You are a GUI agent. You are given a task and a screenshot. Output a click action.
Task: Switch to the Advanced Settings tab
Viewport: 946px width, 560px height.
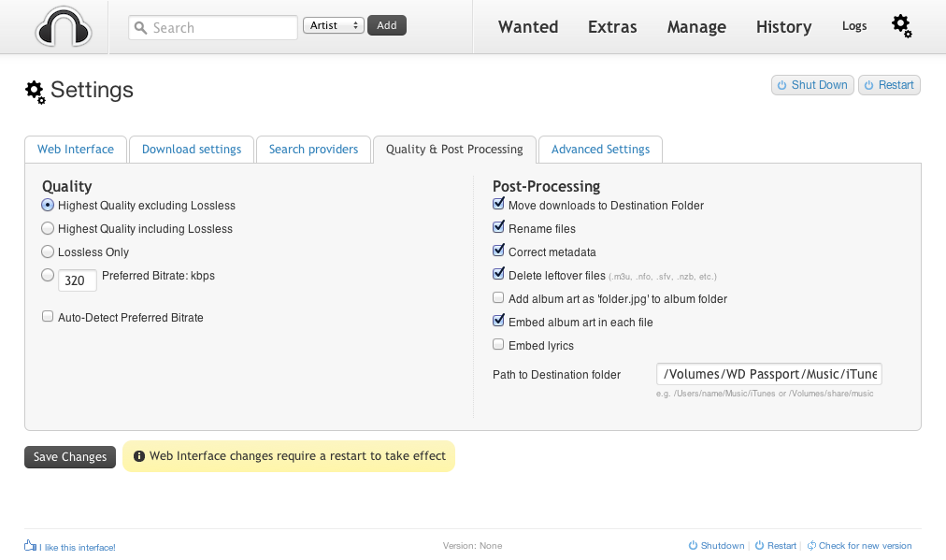point(600,150)
